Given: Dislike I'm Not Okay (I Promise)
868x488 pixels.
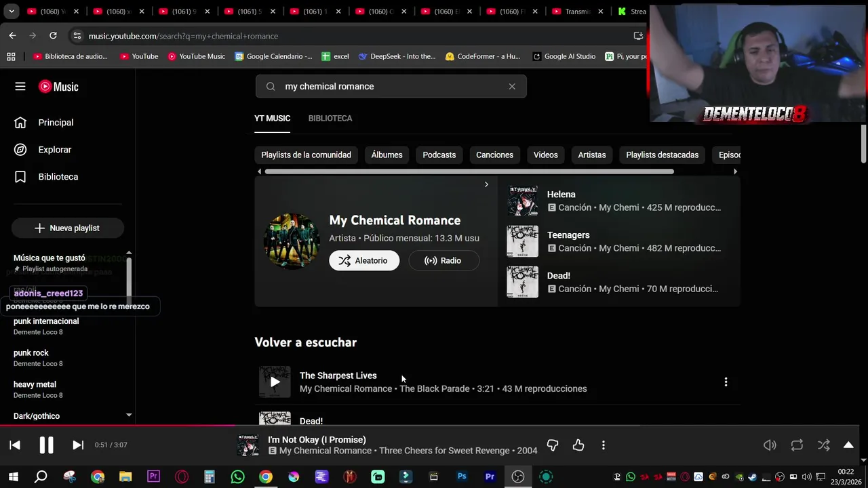Looking at the screenshot, I should [553, 445].
